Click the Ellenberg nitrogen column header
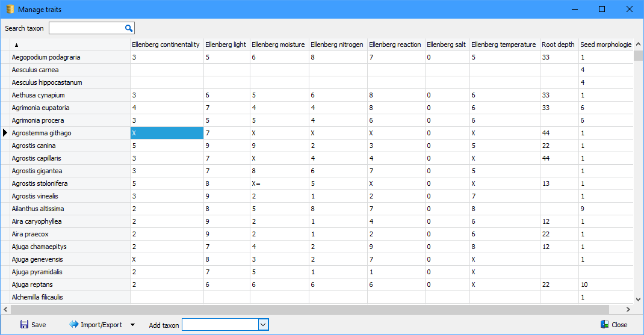The width and height of the screenshot is (644, 335). coord(337,45)
